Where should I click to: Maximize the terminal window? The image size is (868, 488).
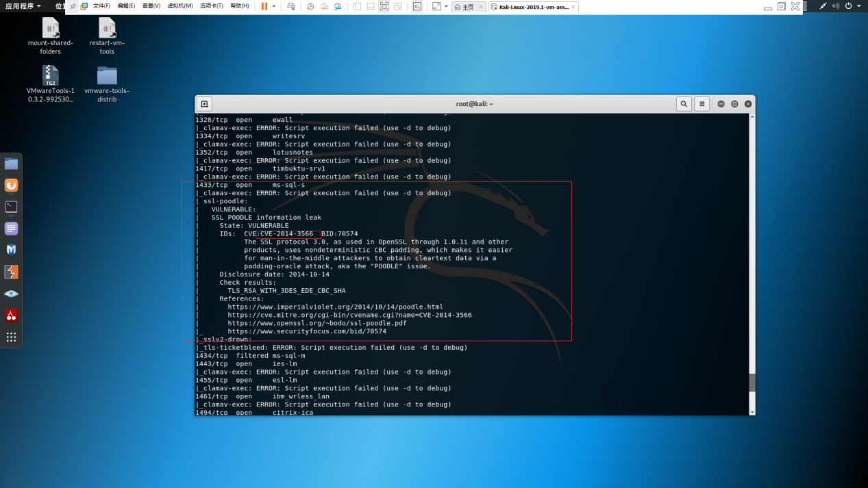point(734,104)
